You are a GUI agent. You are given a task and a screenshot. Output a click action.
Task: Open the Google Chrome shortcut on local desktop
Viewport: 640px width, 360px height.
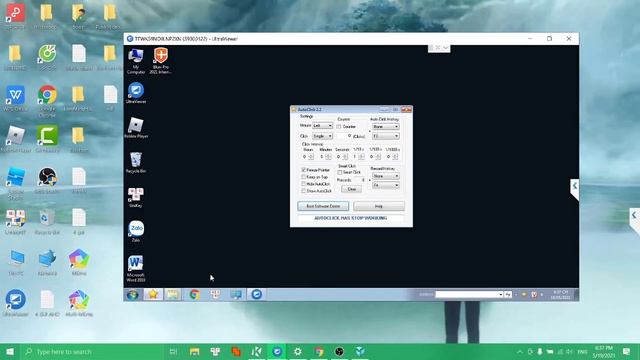tap(47, 101)
